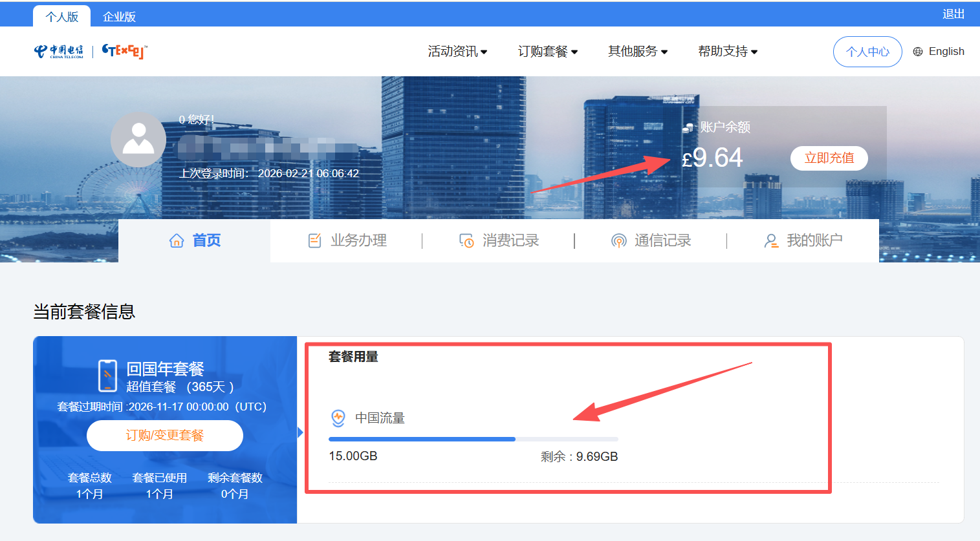Open the 帮助支持 dropdown menu
Screen dimensions: 980x541
[x=727, y=52]
